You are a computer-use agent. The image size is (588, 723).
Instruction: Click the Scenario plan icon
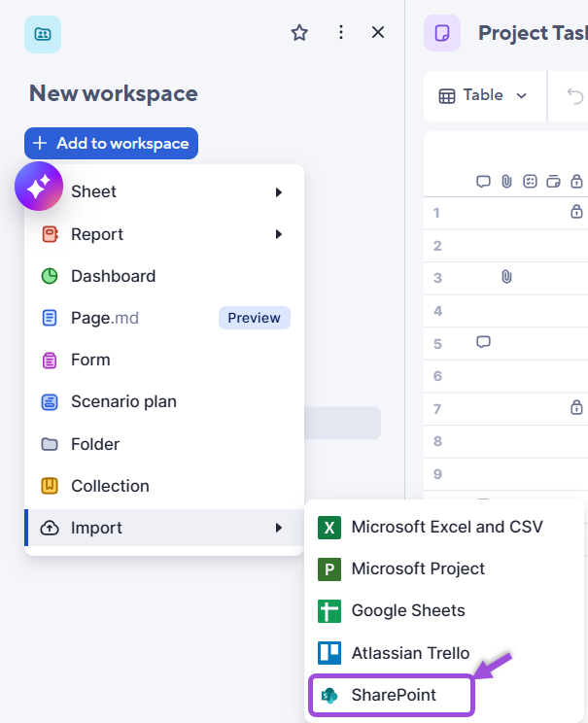click(x=50, y=402)
